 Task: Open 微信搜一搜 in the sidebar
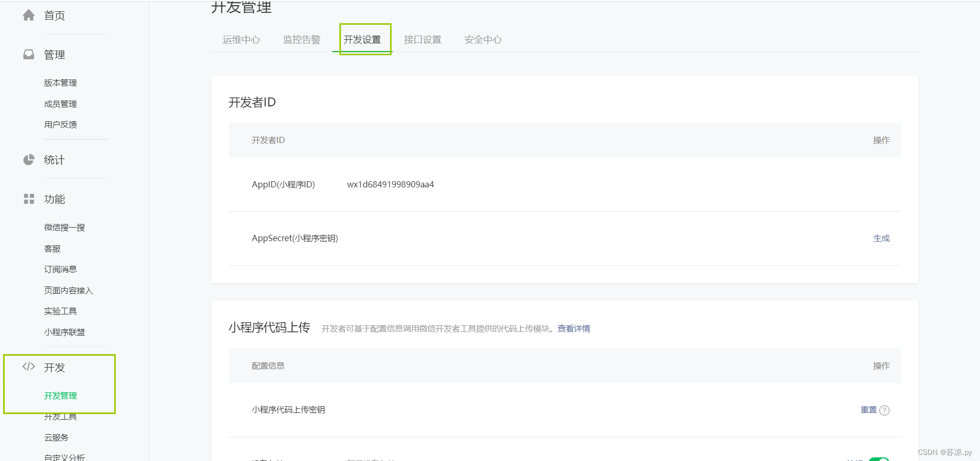65,227
